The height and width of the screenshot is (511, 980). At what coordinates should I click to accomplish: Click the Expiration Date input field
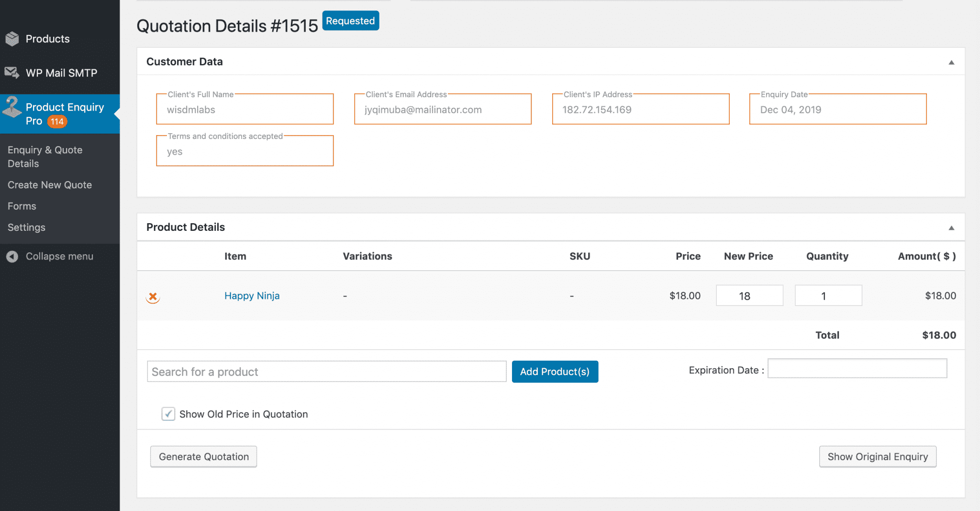click(x=857, y=368)
